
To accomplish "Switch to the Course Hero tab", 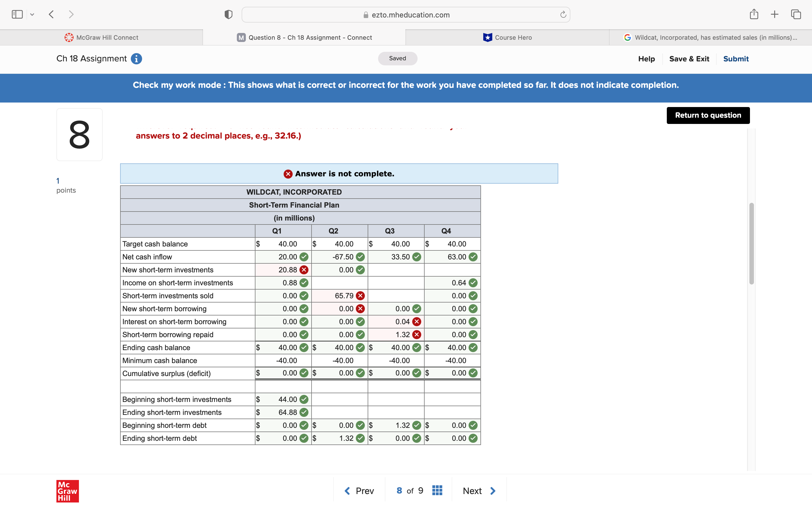I will click(x=507, y=37).
